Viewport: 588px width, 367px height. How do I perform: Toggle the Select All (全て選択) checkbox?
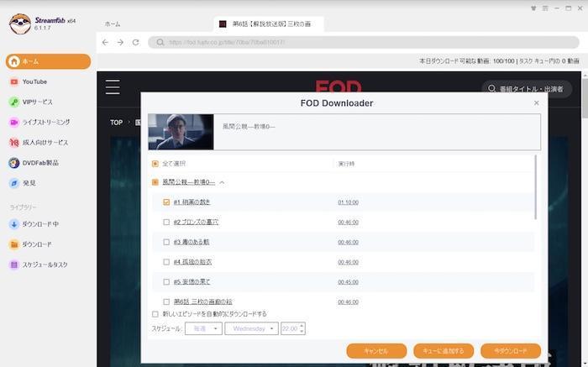pos(155,164)
